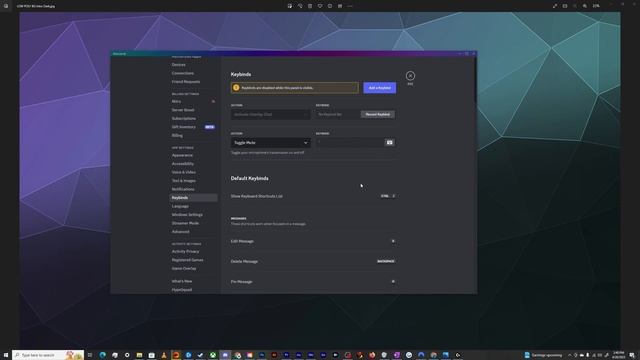640x360 pixels.
Task: Open Microsoft Edge from the taskbar
Action: click(x=102, y=355)
